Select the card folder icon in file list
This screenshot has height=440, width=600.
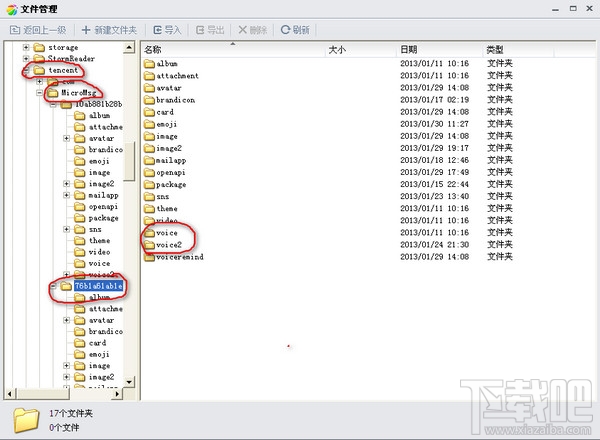coord(149,112)
